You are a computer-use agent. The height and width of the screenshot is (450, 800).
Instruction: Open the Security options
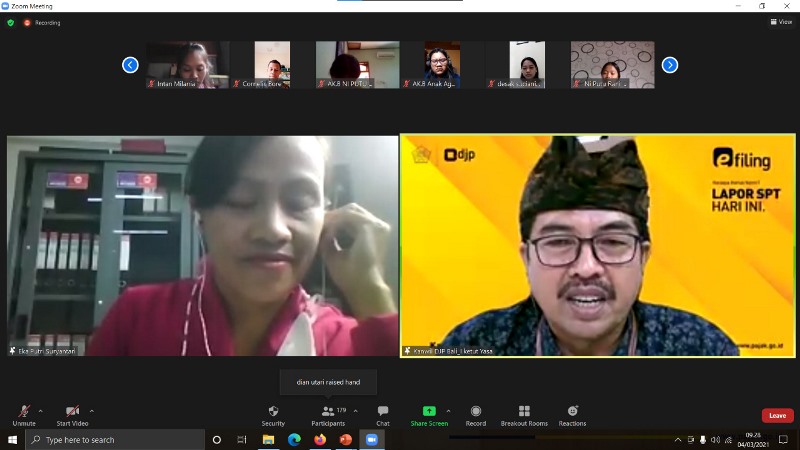(273, 415)
